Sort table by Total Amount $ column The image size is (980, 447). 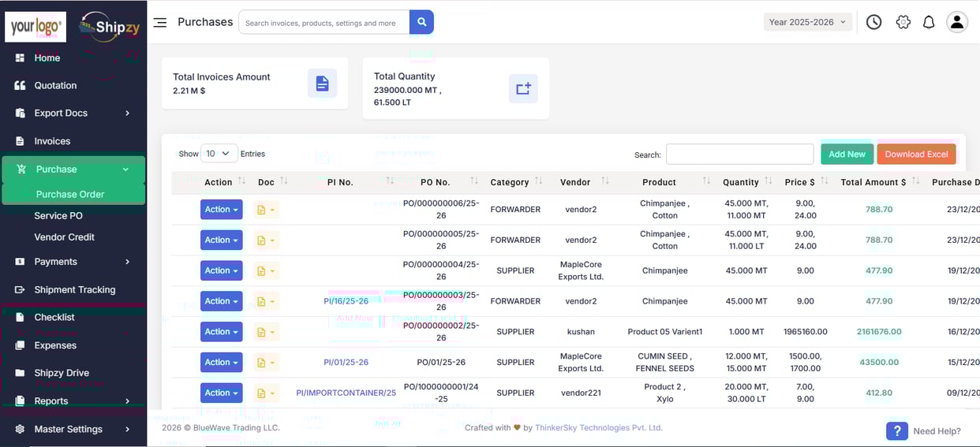tap(915, 181)
